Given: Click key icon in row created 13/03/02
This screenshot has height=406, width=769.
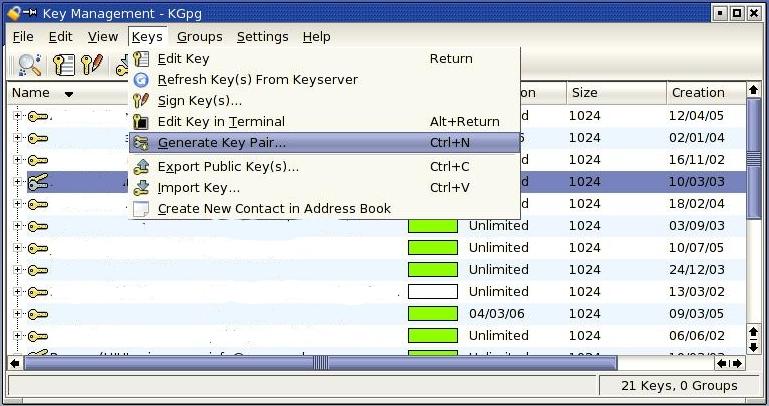Looking at the screenshot, I should [x=38, y=292].
